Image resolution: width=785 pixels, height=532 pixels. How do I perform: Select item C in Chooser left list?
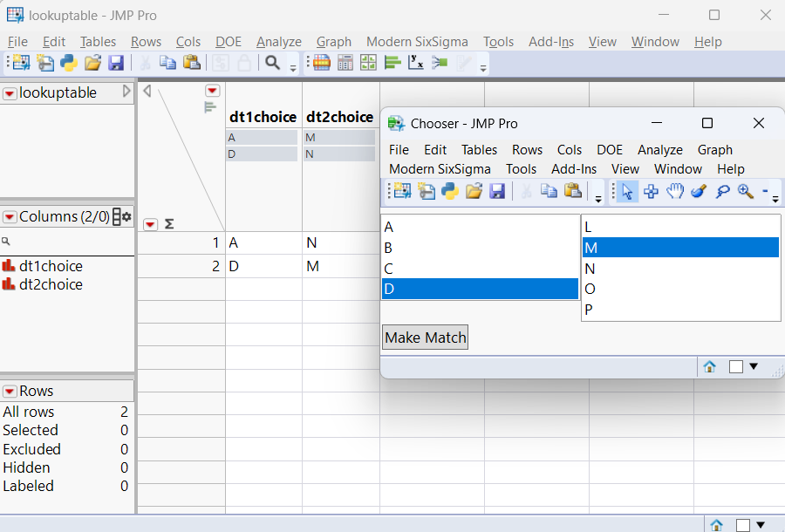click(480, 269)
